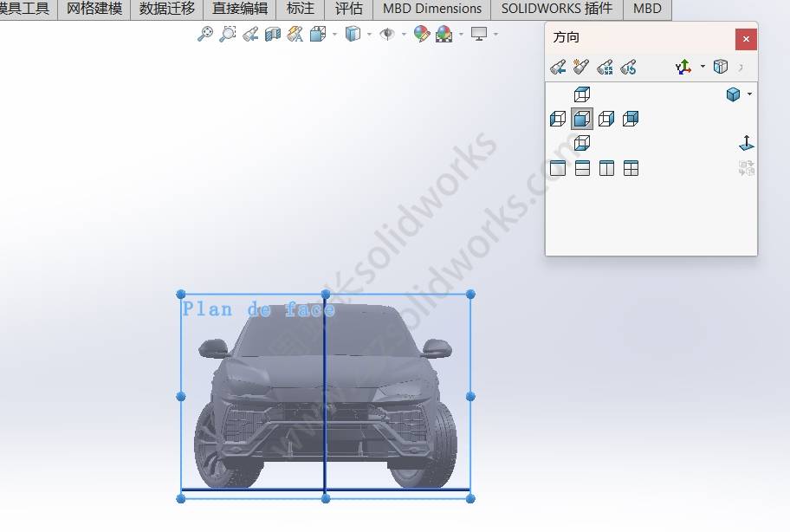Screen dimensions: 790x532
Task: Close the 方向 orientation panel
Action: 746,39
